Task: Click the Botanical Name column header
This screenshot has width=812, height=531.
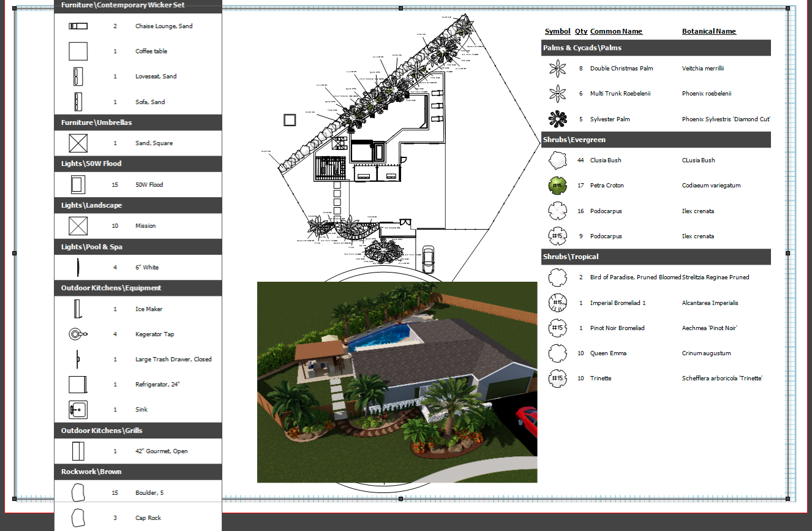Action: click(x=709, y=31)
